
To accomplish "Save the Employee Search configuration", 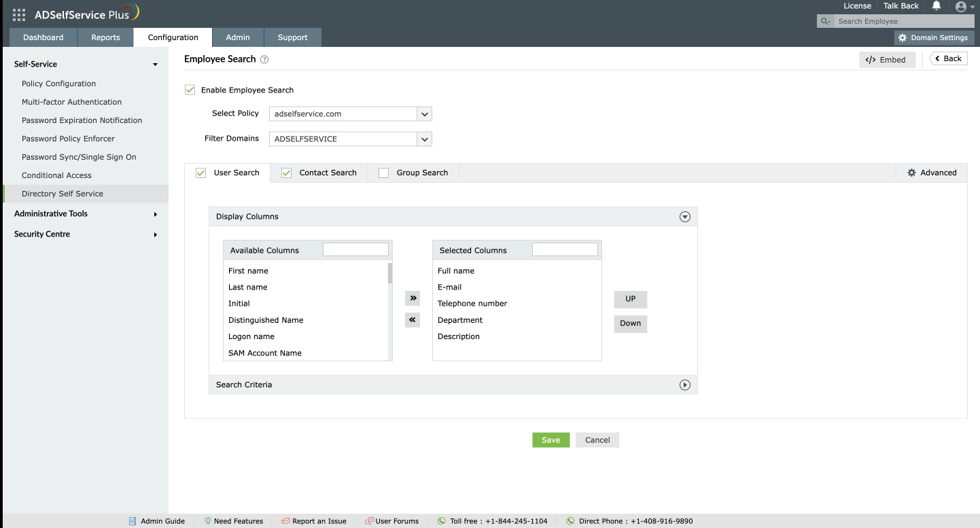I will pos(550,440).
